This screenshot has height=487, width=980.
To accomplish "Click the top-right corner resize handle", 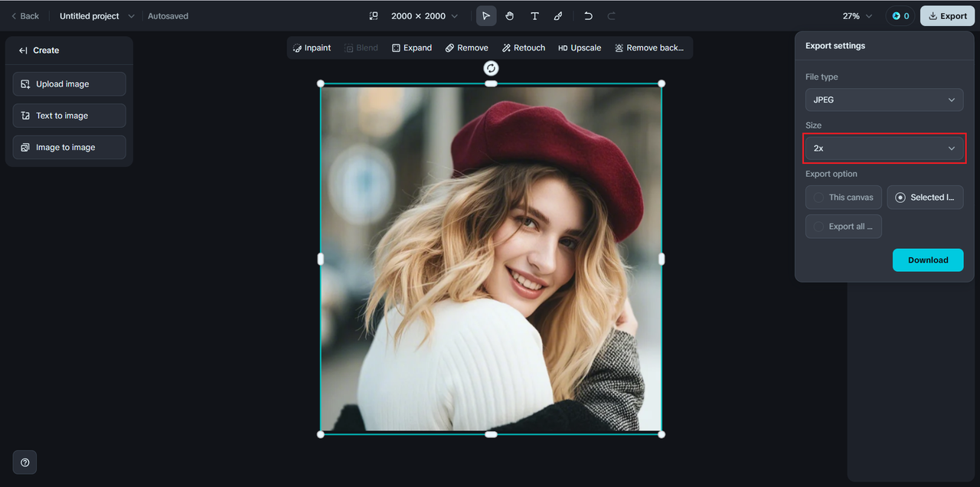I will [661, 83].
